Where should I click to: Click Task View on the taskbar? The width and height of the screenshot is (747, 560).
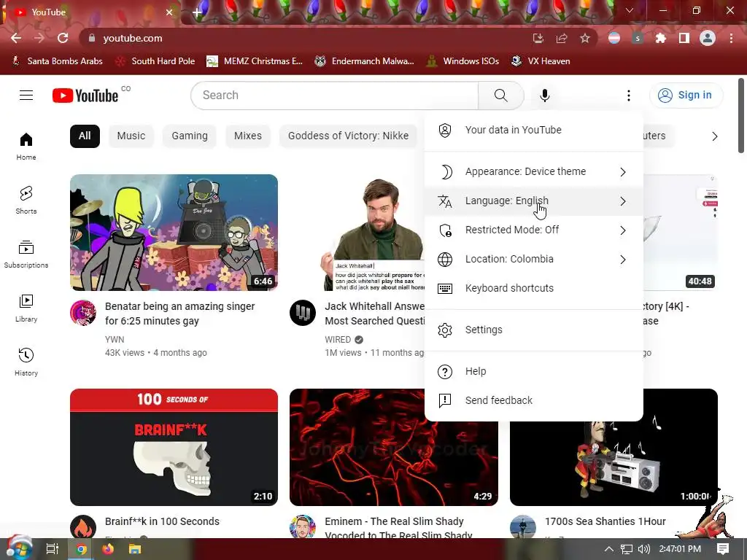pyautogui.click(x=52, y=549)
